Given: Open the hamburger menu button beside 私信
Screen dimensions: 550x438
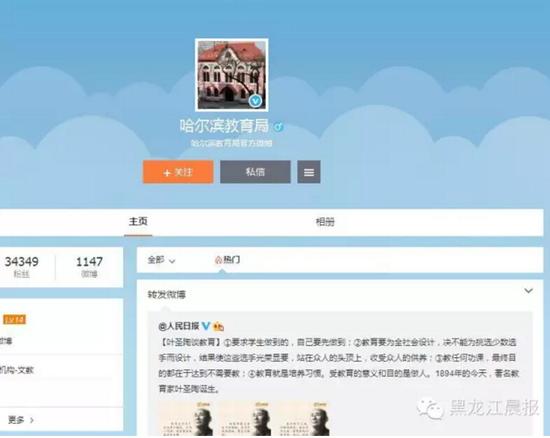Looking at the screenshot, I should tap(309, 172).
